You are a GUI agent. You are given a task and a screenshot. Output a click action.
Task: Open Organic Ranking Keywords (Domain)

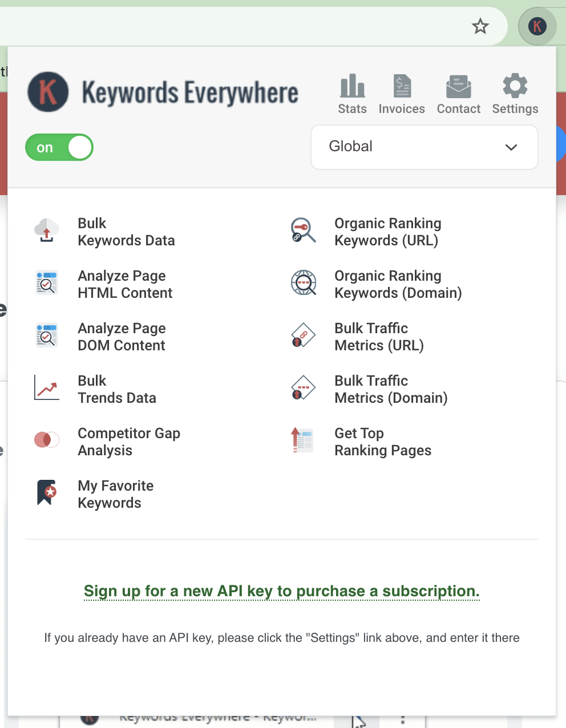(398, 284)
